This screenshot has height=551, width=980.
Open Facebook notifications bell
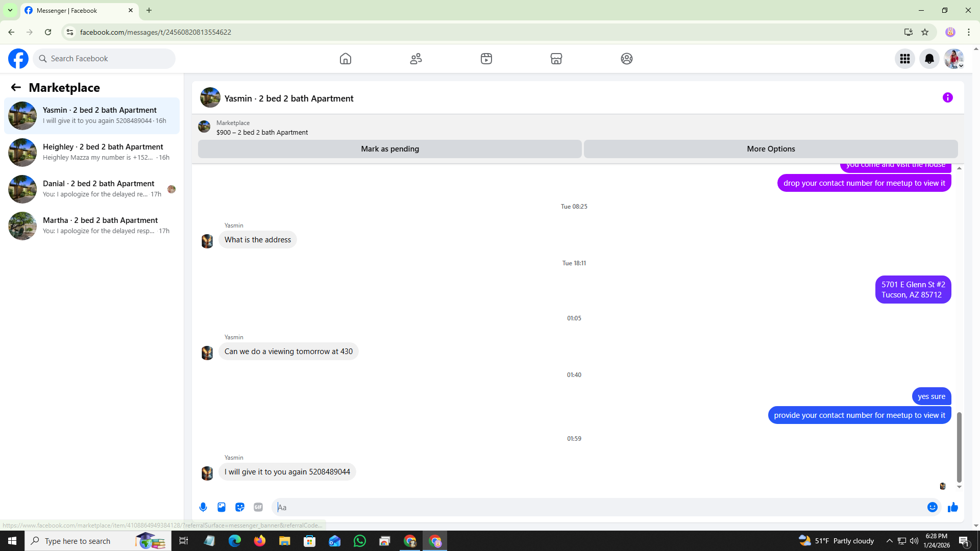point(929,59)
